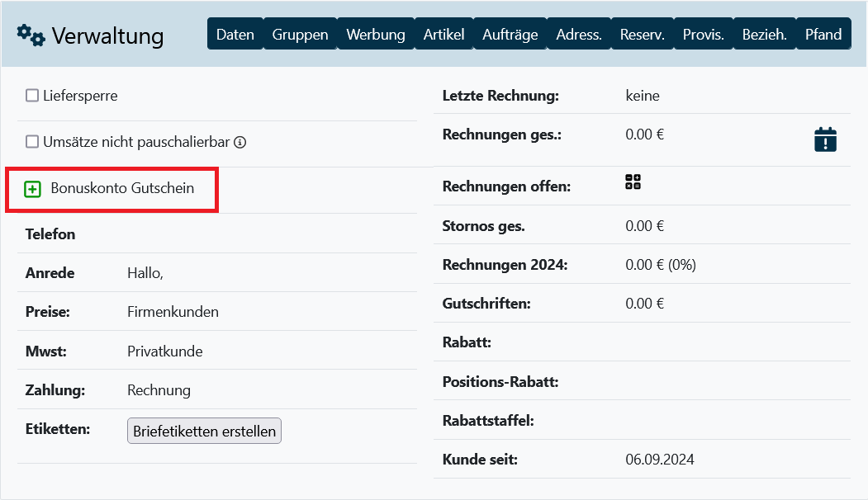Toggle Umsätze nicht pauschalierbar checkbox
This screenshot has height=500, width=868.
[32, 142]
